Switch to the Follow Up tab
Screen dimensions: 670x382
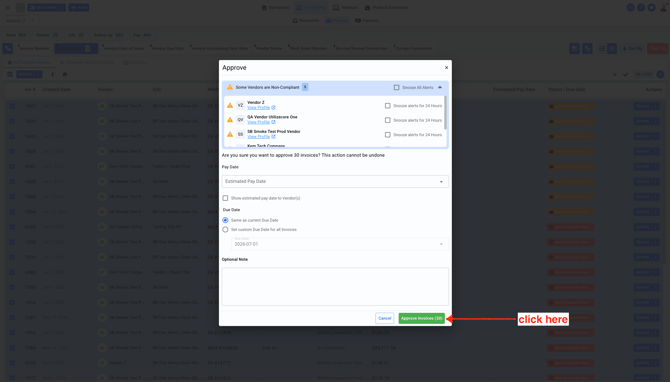pyautogui.click(x=109, y=35)
